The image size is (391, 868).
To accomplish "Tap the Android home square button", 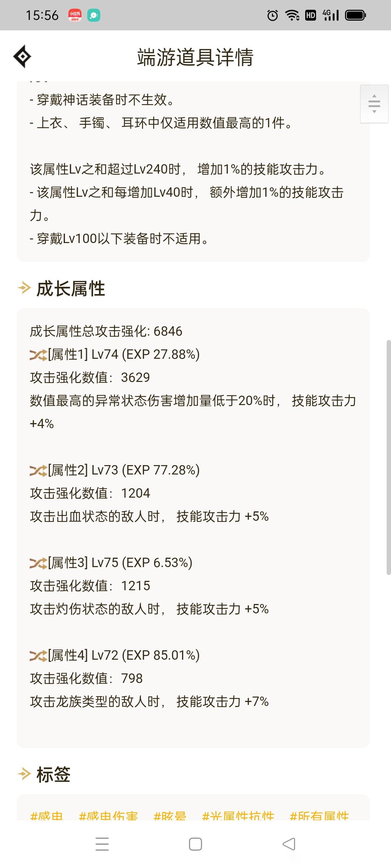I will pyautogui.click(x=195, y=844).
